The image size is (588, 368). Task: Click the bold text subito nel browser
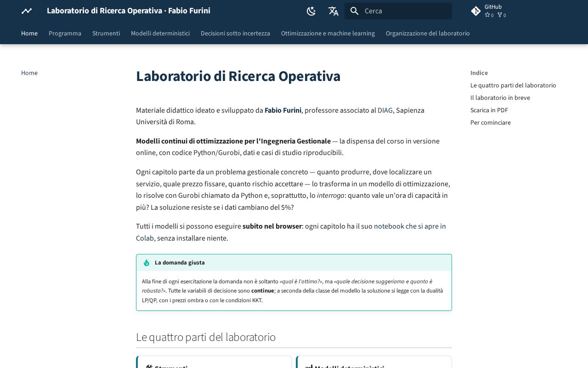[272, 226]
